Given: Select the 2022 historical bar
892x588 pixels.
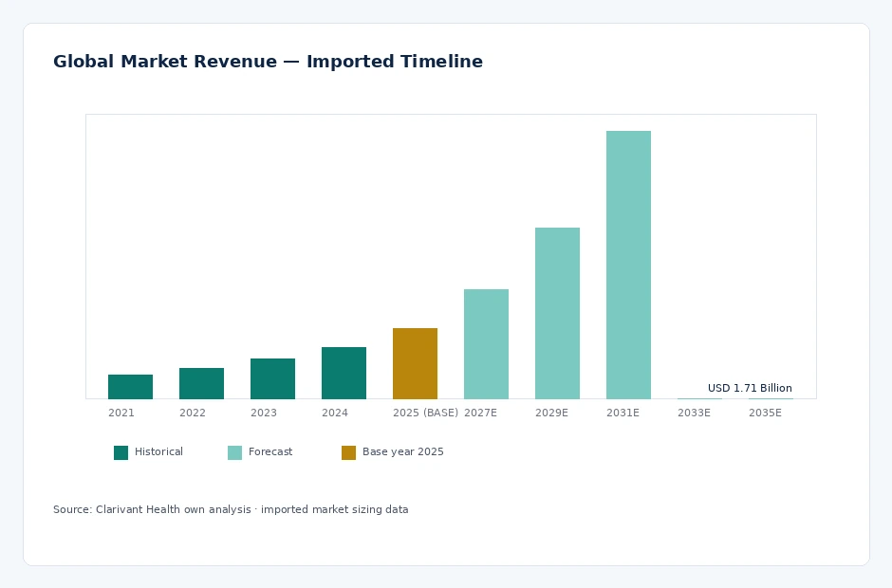Looking at the screenshot, I should pyautogui.click(x=201, y=383).
